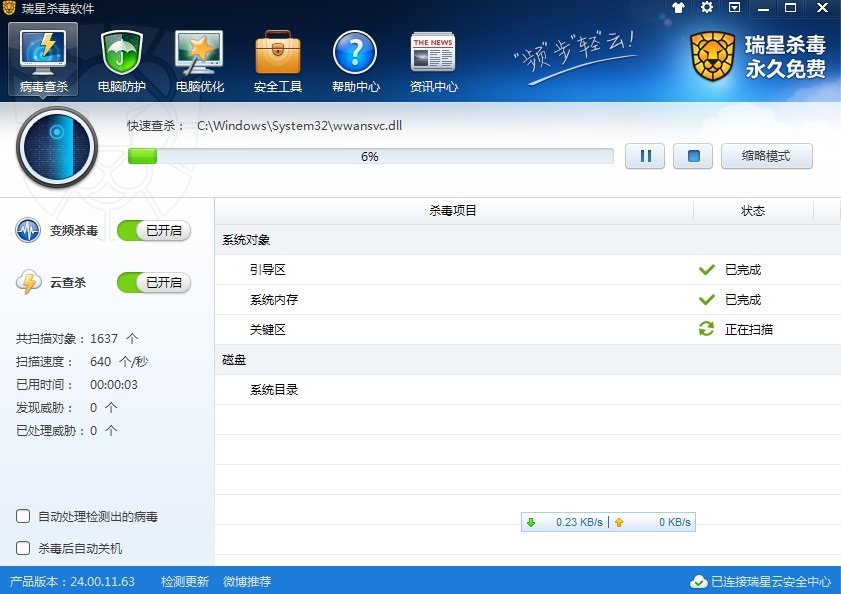Screen dimensions: 841x594
Task: Open the 资讯中心 news icon
Action: coord(433,61)
